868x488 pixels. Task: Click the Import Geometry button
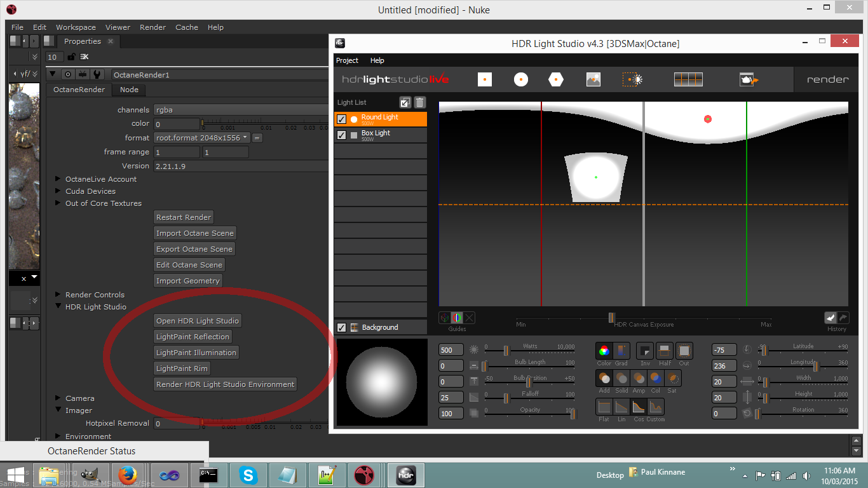(x=188, y=281)
